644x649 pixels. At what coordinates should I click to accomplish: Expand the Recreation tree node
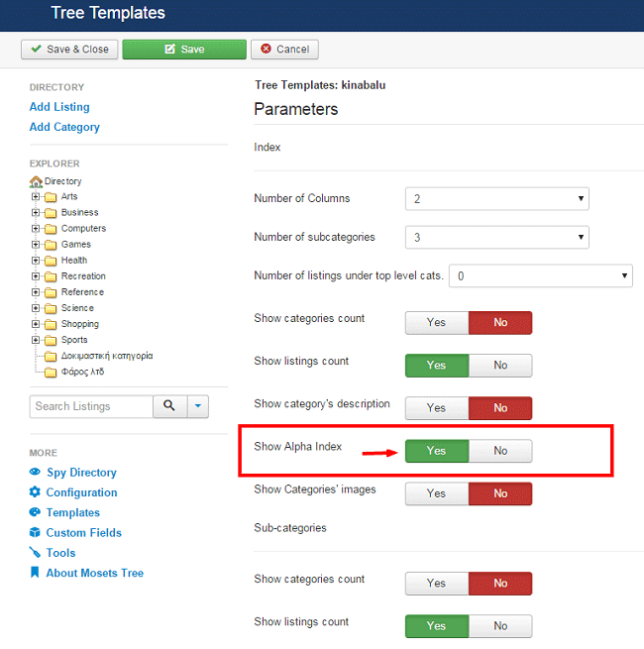(36, 276)
